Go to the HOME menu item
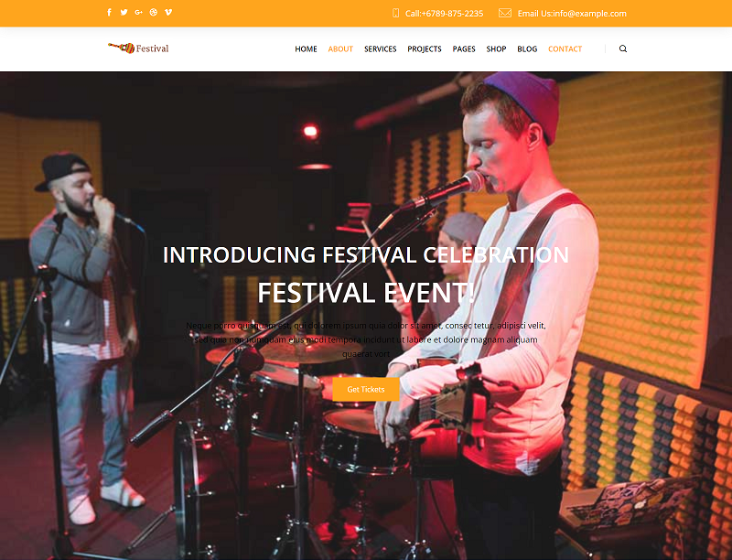 306,49
